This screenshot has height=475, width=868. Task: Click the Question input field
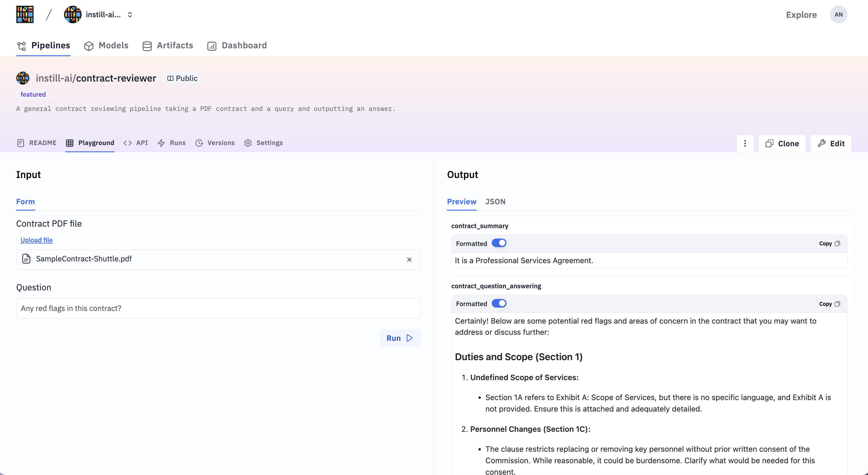[218, 308]
